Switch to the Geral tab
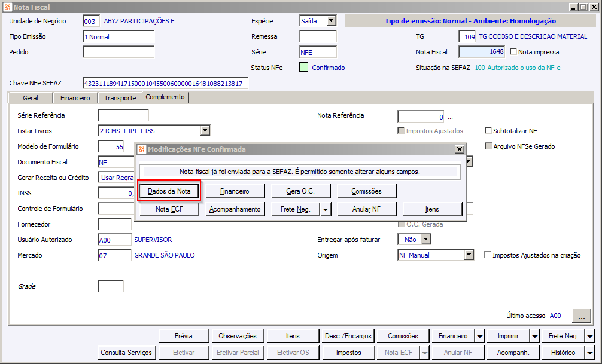The height and width of the screenshot is (364, 602). point(31,98)
